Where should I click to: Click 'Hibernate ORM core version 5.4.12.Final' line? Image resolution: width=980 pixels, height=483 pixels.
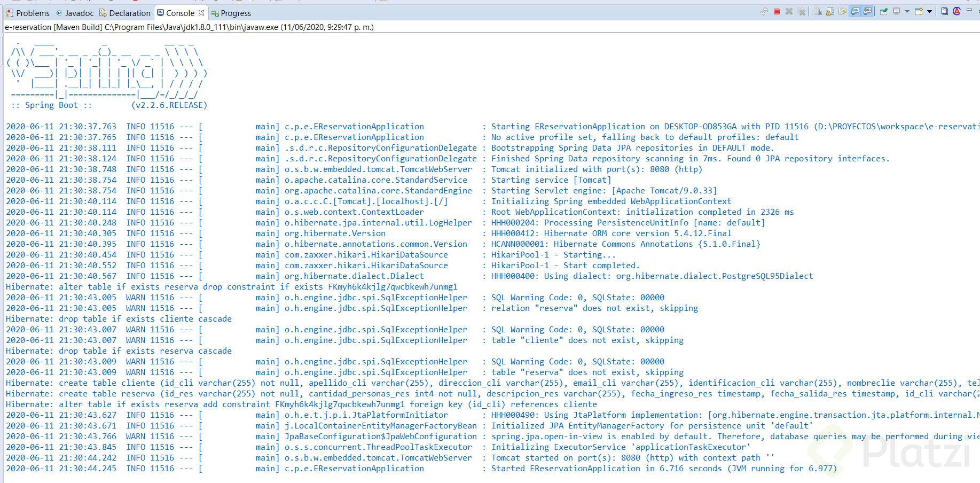click(x=369, y=233)
